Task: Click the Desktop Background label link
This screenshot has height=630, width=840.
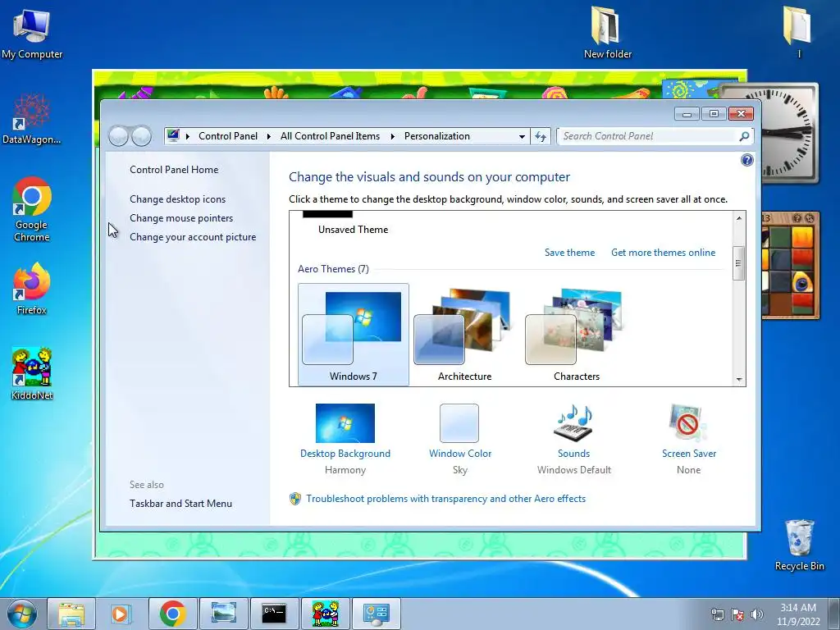Action: pyautogui.click(x=345, y=454)
